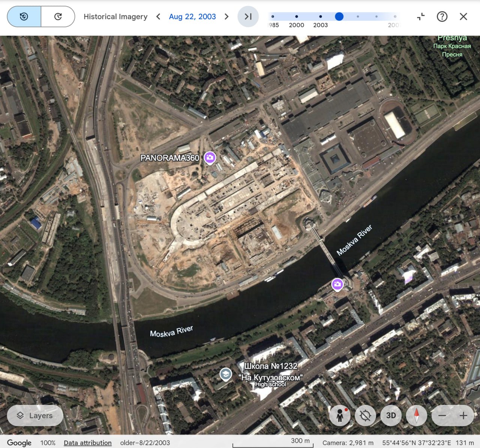Click the current timeline slider handle
Image resolution: width=480 pixels, height=448 pixels.
[x=339, y=17]
